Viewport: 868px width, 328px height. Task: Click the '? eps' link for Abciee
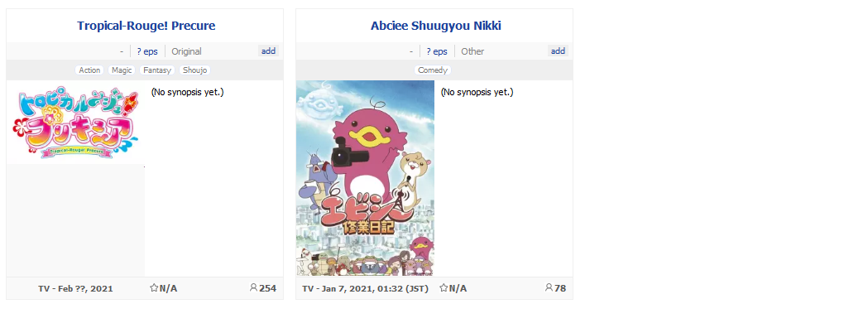pyautogui.click(x=437, y=51)
